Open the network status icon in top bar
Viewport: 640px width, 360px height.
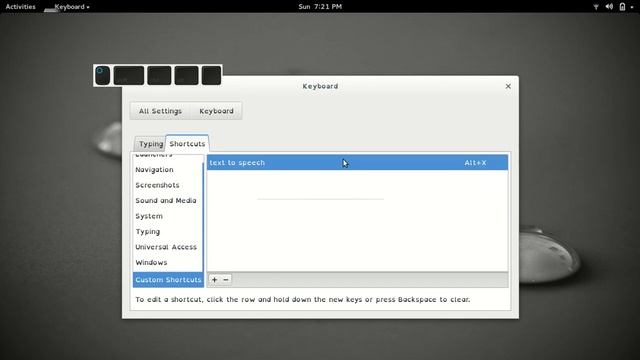coord(596,7)
